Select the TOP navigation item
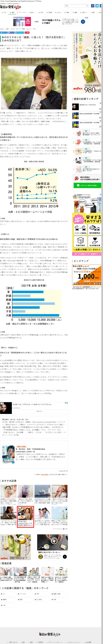The width and height of the screenshot is (103, 644). click(4, 12)
